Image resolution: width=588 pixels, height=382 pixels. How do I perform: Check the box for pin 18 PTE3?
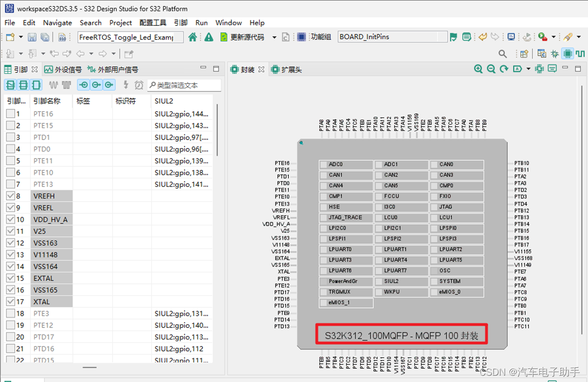point(10,313)
